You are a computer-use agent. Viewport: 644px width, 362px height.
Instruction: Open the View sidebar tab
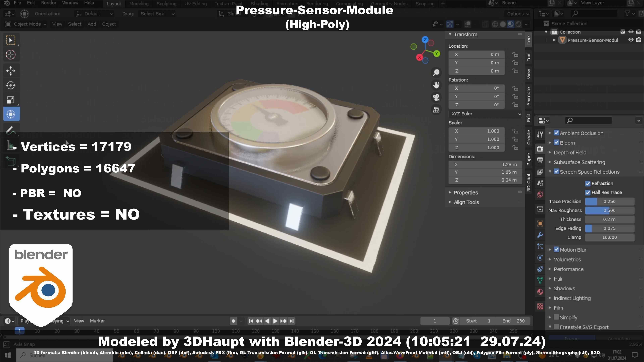[x=528, y=74]
